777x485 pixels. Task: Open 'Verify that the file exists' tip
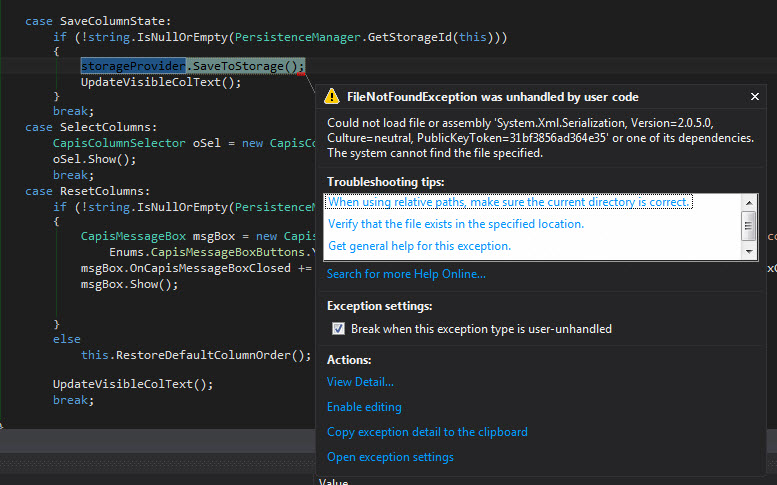point(456,224)
